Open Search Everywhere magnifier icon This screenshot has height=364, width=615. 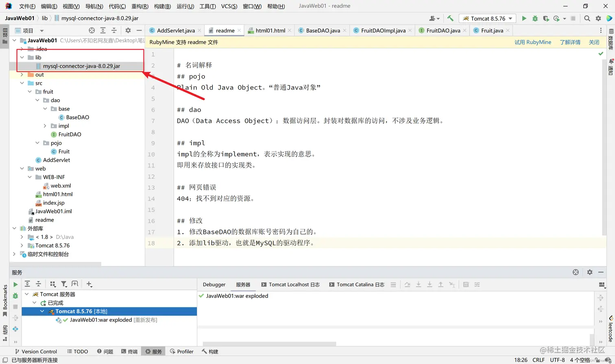coord(587,18)
